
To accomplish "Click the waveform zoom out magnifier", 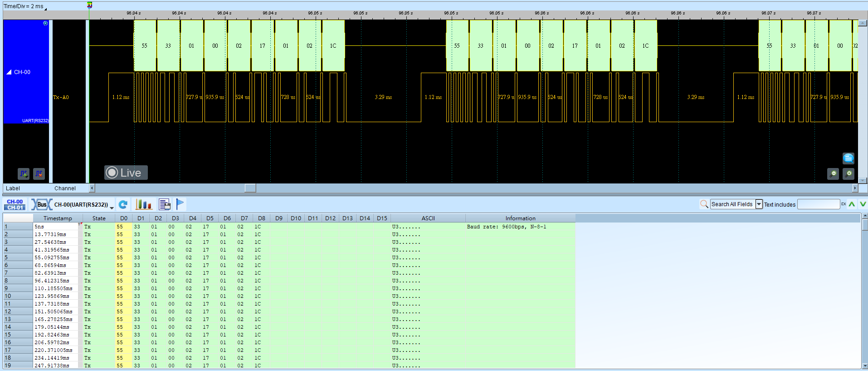I will (x=833, y=173).
